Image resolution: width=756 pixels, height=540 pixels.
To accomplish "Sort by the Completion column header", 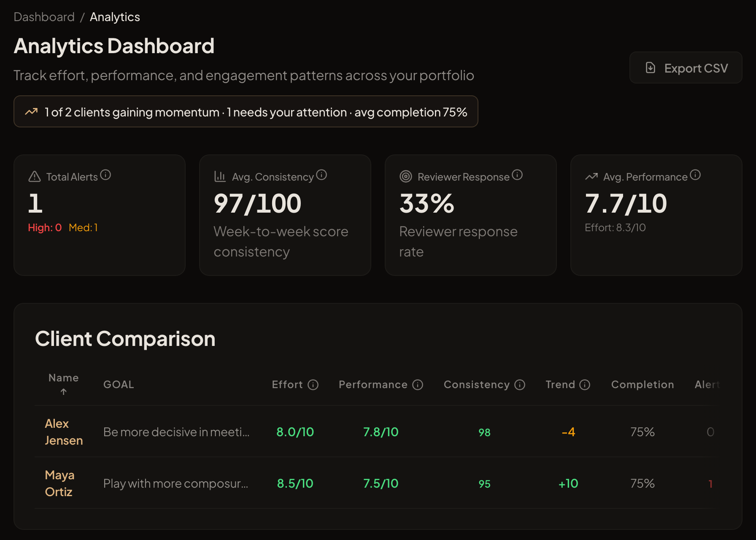I will 643,384.
